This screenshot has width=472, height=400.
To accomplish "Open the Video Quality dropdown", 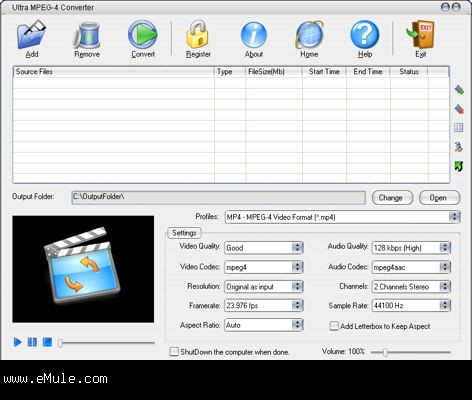I will coord(264,248).
